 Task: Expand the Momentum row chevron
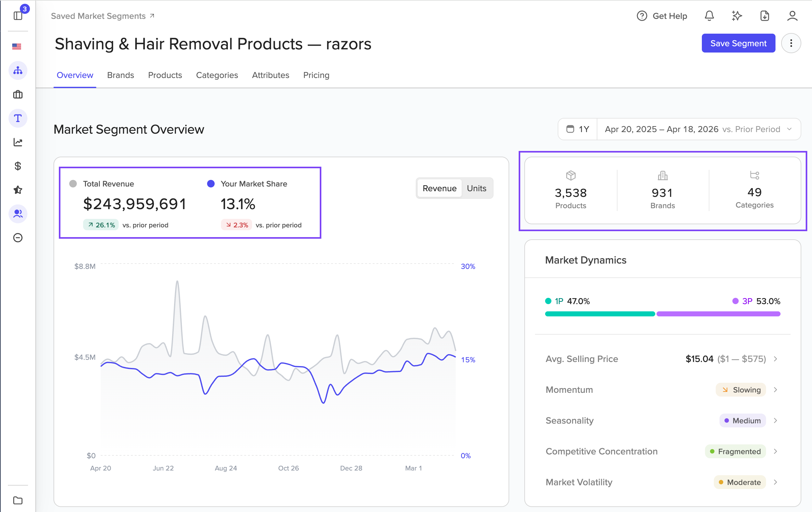tap(775, 390)
